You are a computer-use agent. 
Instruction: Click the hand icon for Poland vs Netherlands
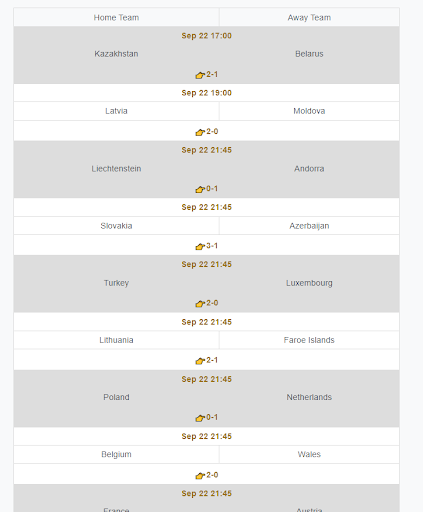coord(200,418)
